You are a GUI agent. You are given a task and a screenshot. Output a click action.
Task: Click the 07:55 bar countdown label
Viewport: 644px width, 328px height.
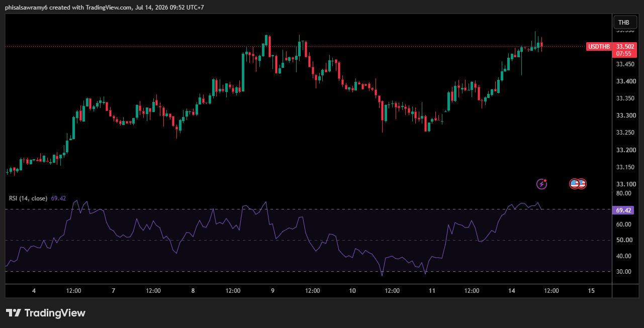(x=625, y=54)
